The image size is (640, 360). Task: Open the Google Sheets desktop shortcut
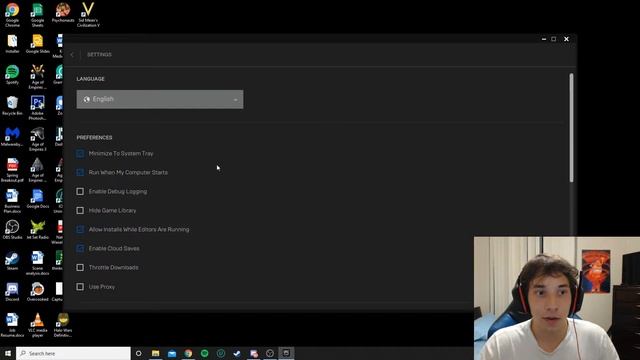38,15
